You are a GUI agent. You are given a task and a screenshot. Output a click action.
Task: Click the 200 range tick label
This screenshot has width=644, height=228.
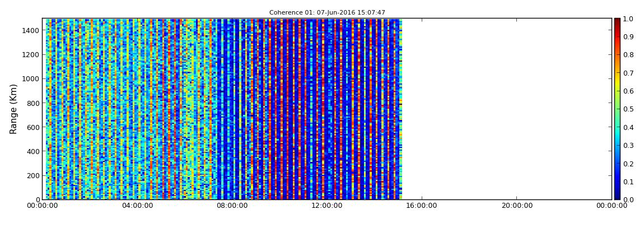tap(34, 175)
